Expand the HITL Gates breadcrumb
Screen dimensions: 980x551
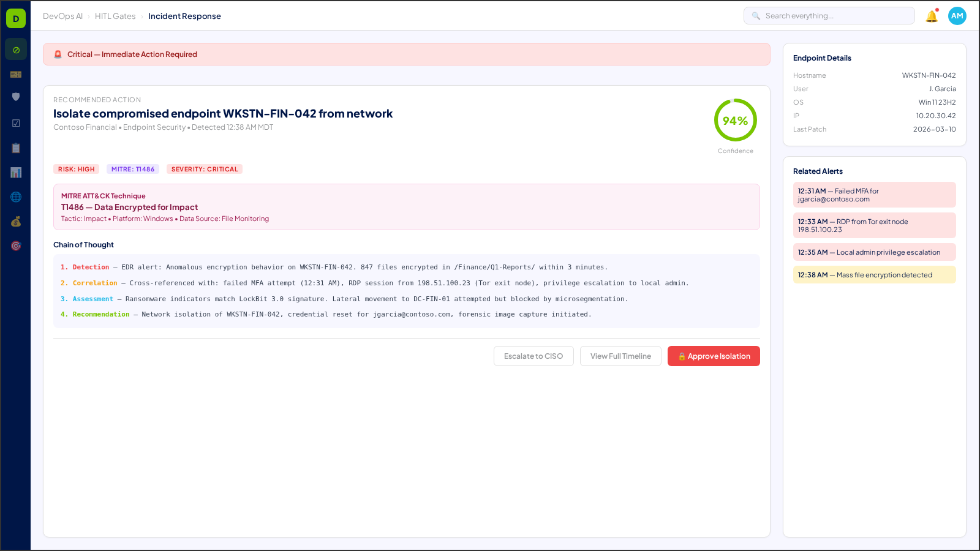[115, 16]
